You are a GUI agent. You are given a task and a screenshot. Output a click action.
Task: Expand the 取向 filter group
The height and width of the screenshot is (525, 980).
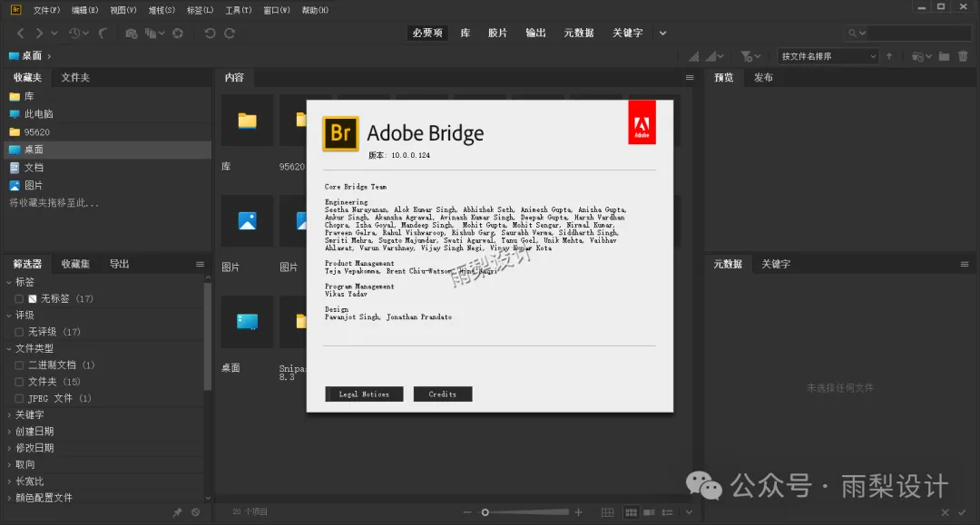point(9,464)
